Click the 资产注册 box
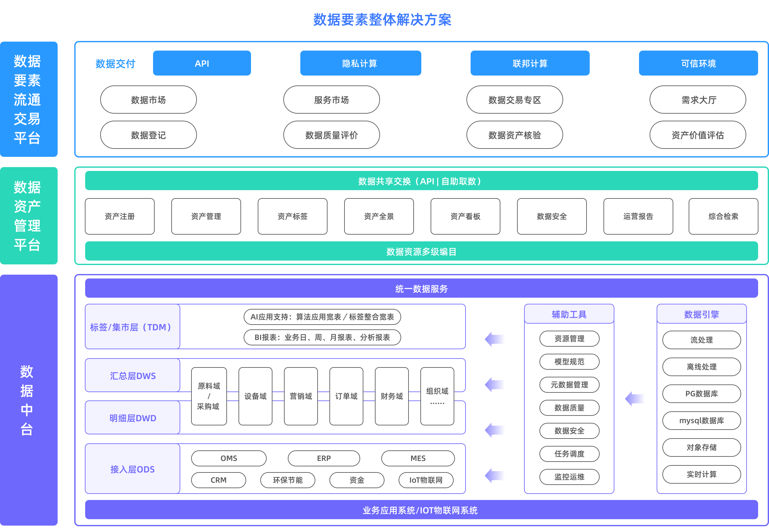The image size is (769, 532). point(120,216)
